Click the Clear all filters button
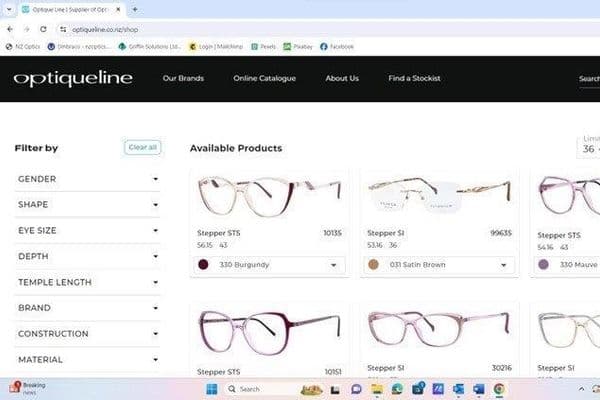 pos(142,147)
